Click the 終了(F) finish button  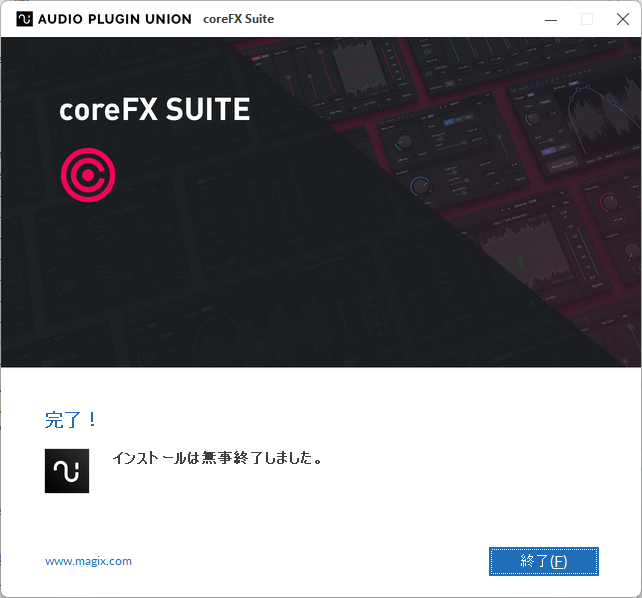(x=543, y=561)
